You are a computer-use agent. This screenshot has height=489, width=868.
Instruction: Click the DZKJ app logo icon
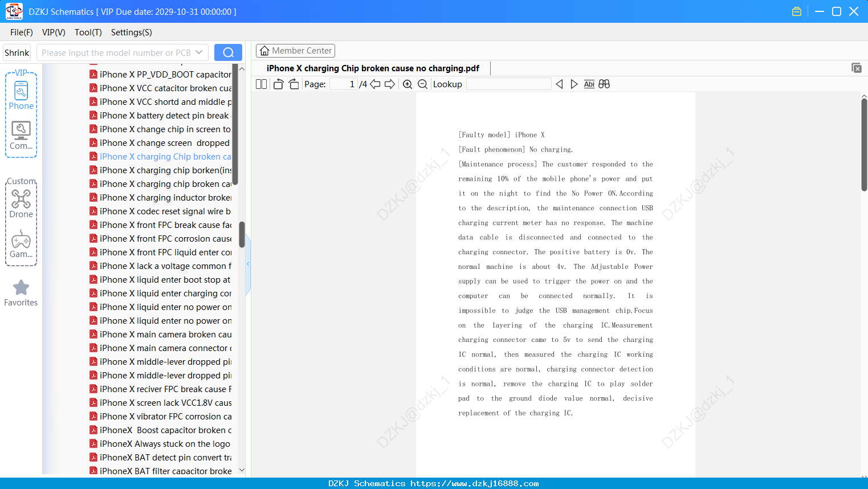(x=14, y=11)
